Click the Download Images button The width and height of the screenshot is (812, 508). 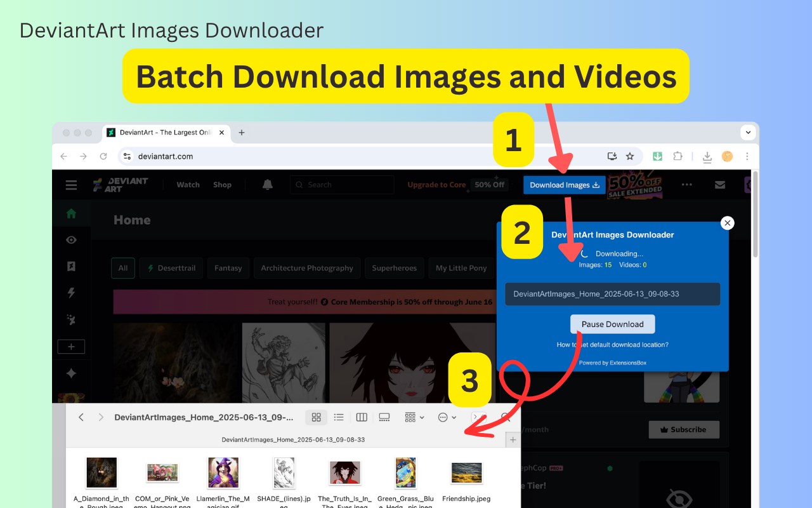(x=565, y=185)
